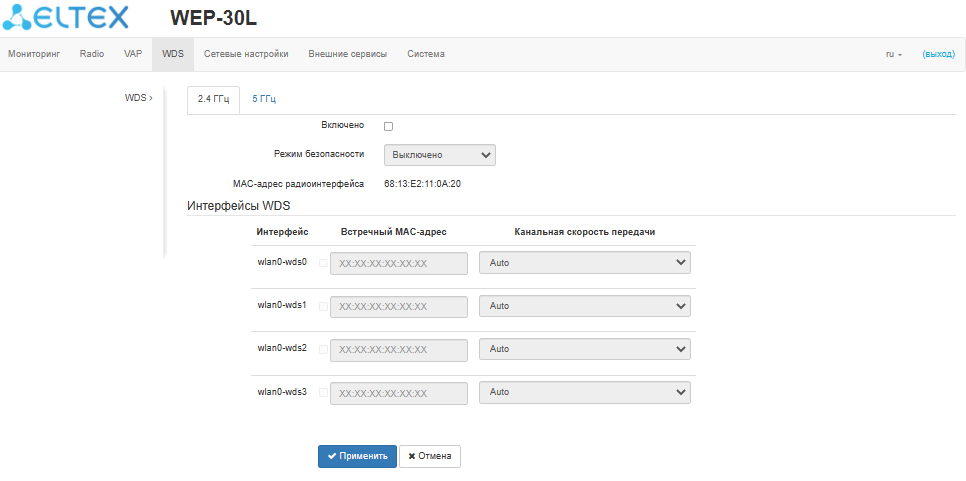Enable the WDS 'Включено' checkbox
This screenshot has height=481, width=966.
pos(389,126)
